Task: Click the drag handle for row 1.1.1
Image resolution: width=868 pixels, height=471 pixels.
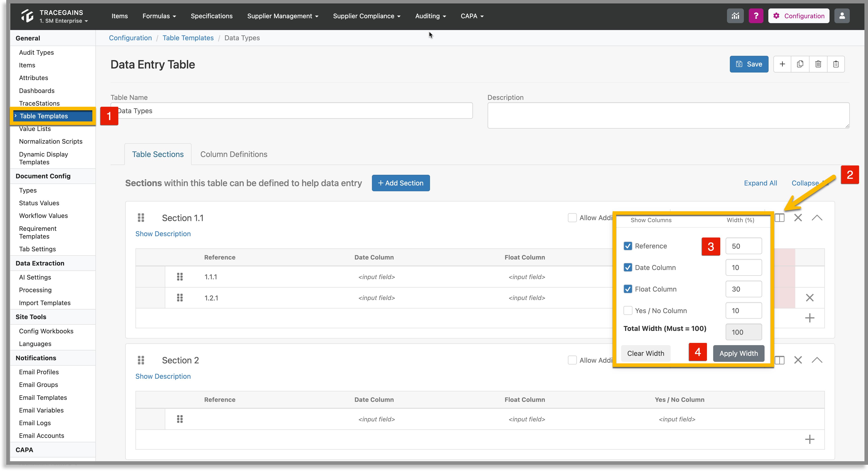Action: (180, 277)
